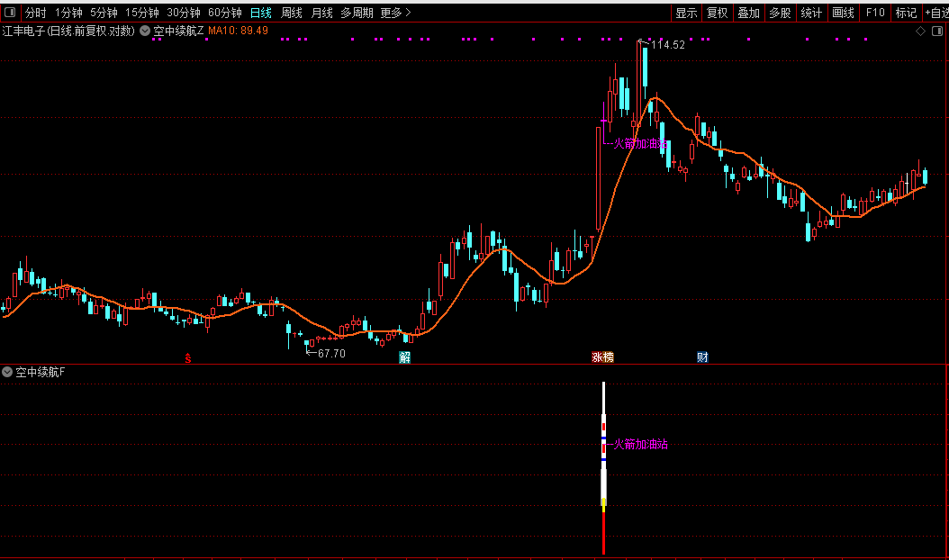Switch to 60分钟 period

(x=224, y=13)
